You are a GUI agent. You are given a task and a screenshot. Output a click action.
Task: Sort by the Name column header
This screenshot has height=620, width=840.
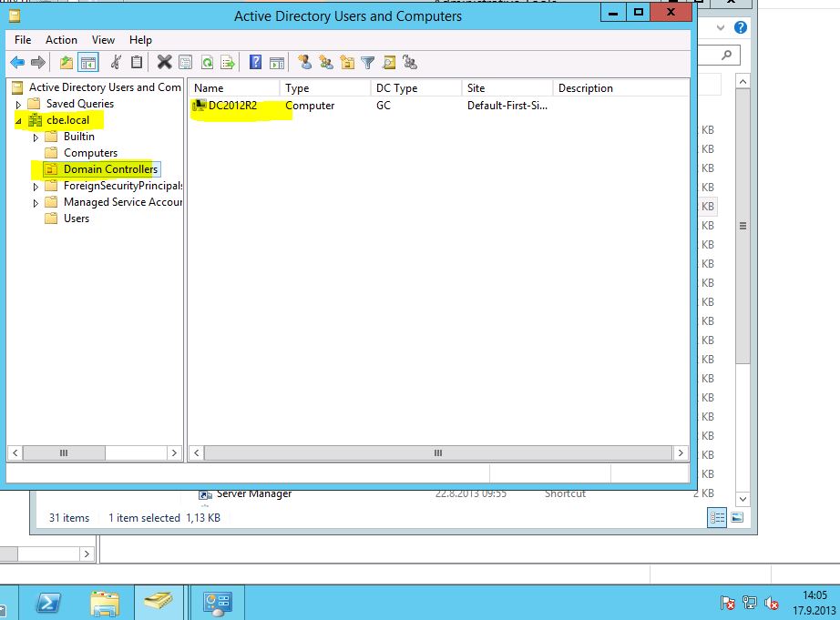pyautogui.click(x=233, y=87)
